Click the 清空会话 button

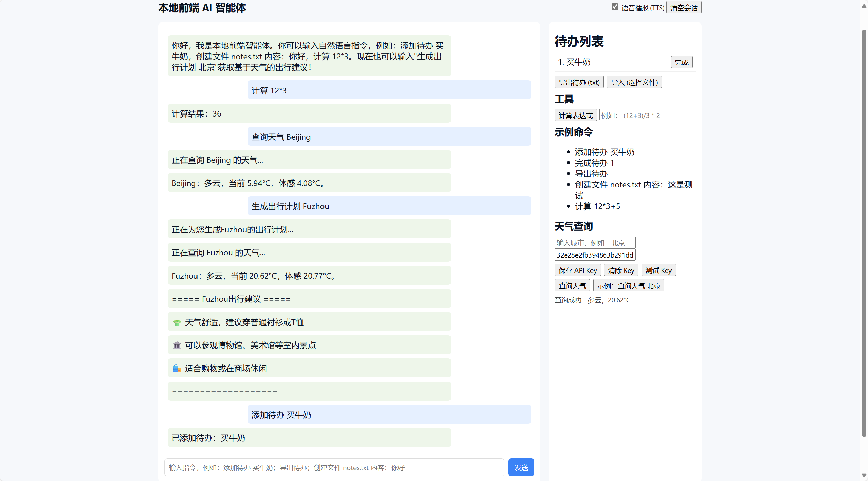[x=684, y=7]
